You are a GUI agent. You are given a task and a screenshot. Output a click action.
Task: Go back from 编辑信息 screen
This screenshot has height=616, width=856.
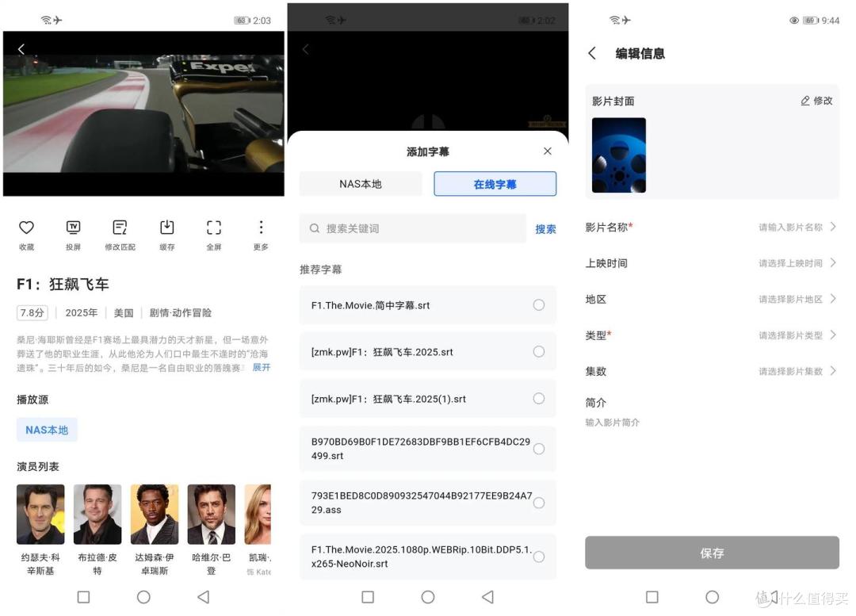coord(592,53)
